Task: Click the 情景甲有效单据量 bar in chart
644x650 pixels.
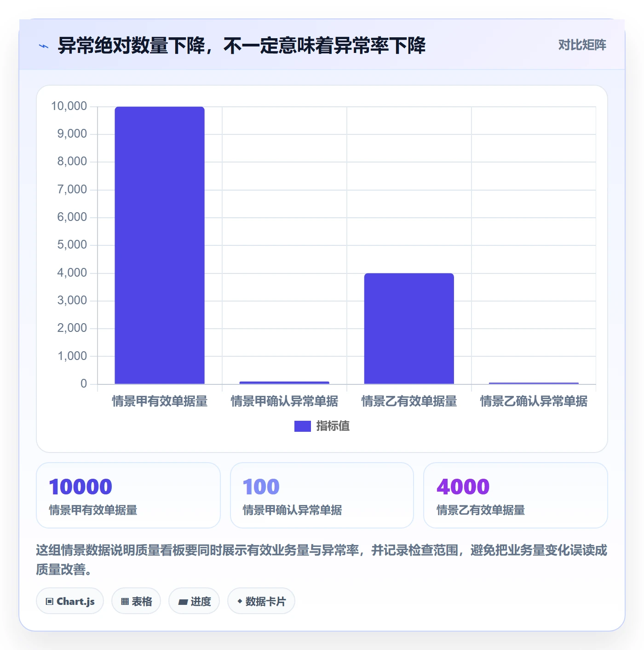Action: point(160,245)
